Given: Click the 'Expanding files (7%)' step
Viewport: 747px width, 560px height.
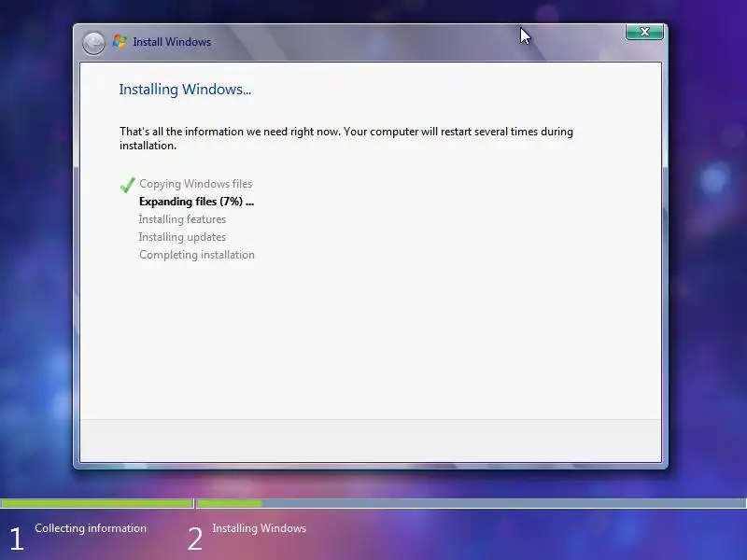Looking at the screenshot, I should click(196, 202).
